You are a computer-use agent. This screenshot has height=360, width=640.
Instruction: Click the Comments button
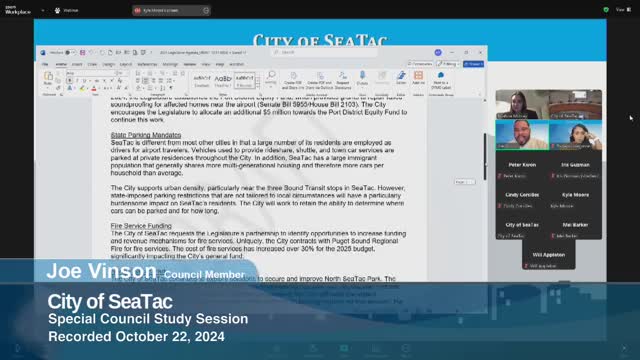pos(420,64)
